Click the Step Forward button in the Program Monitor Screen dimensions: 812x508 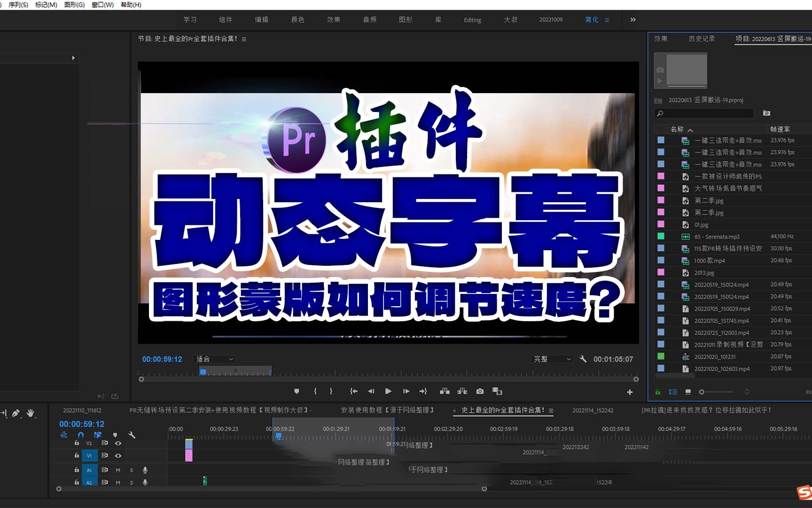click(406, 391)
